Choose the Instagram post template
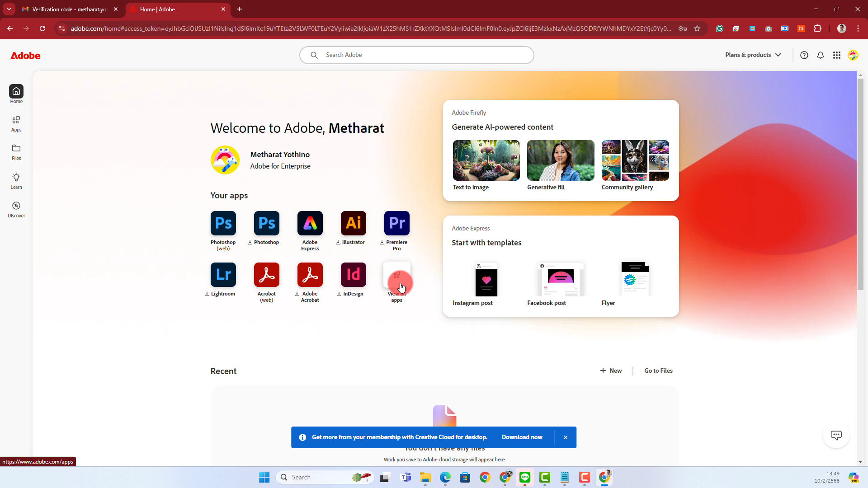 tap(486, 279)
